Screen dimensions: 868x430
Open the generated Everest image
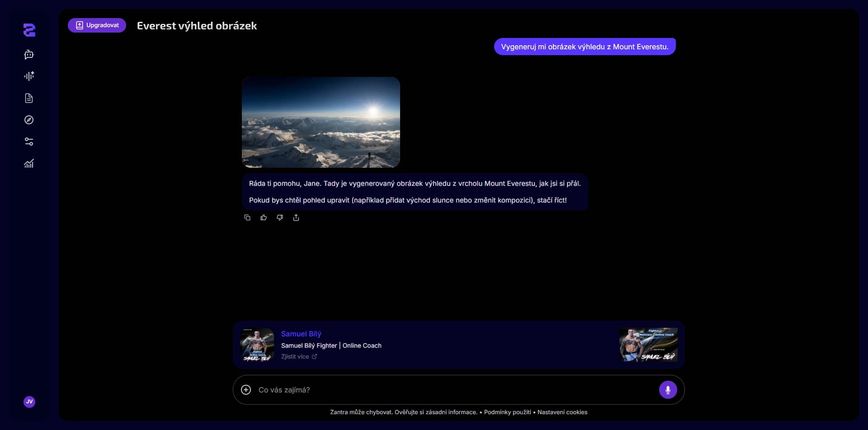(x=321, y=122)
